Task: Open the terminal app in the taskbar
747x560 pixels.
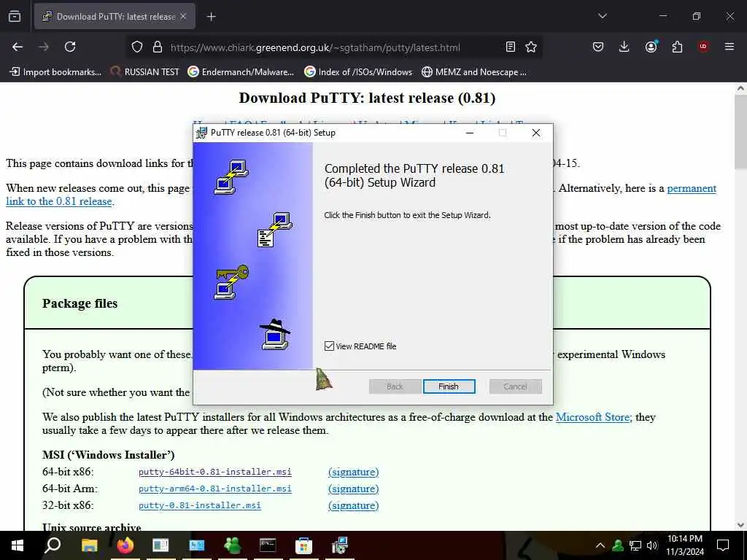Action: 268,545
